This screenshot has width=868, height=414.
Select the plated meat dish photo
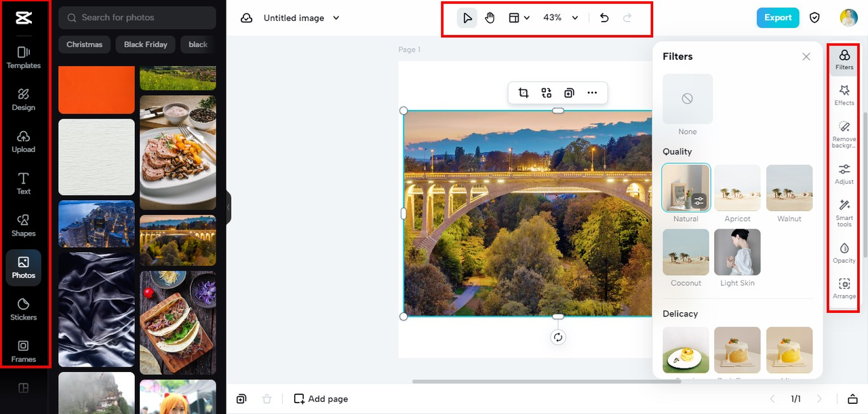178,152
